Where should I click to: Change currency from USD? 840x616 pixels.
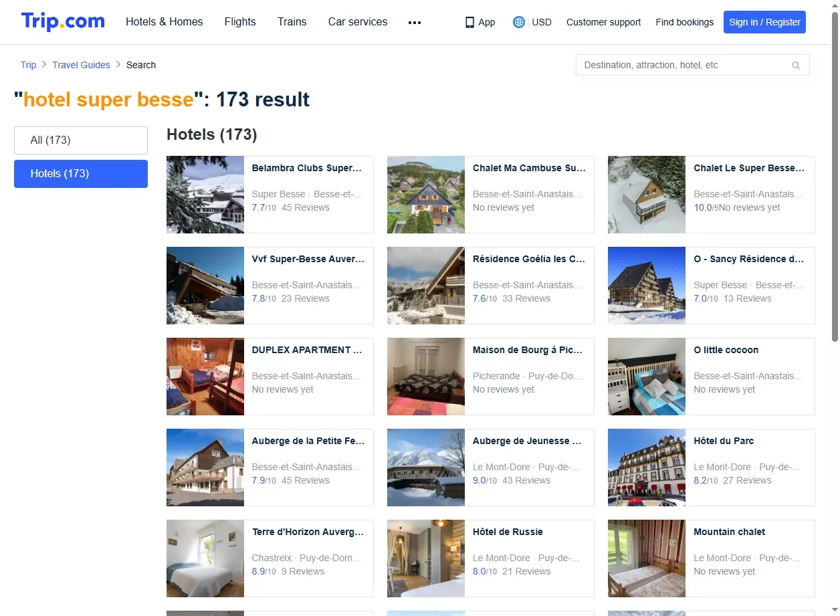coord(542,22)
